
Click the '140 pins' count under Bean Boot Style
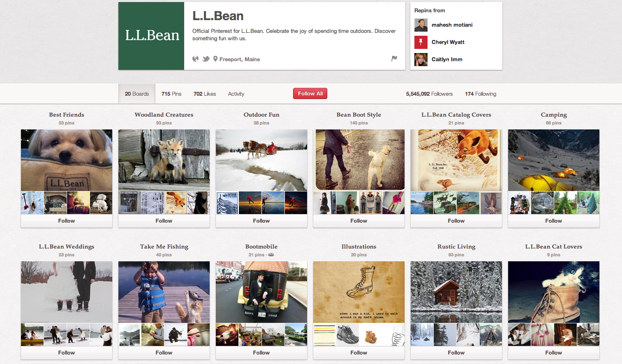click(x=359, y=123)
